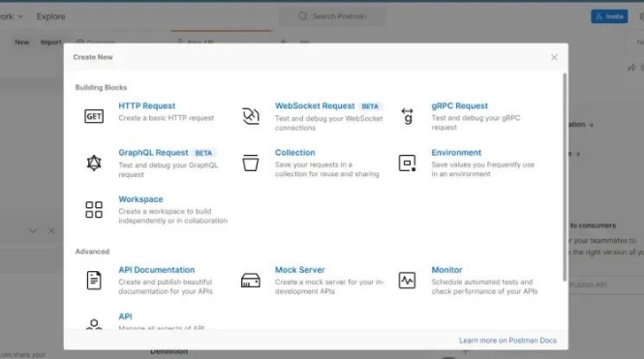
Task: Click the gRPC Request icon
Action: click(407, 116)
